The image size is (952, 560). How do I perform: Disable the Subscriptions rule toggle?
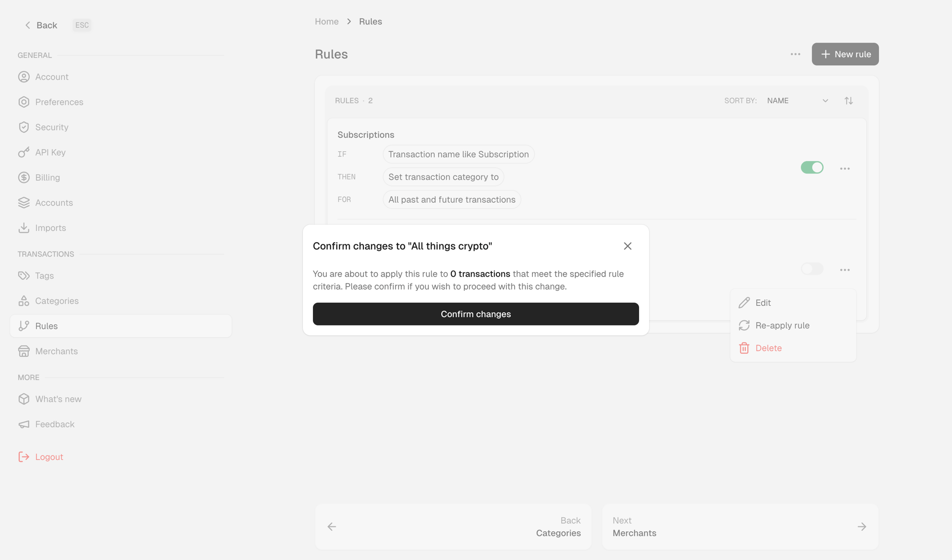tap(812, 168)
